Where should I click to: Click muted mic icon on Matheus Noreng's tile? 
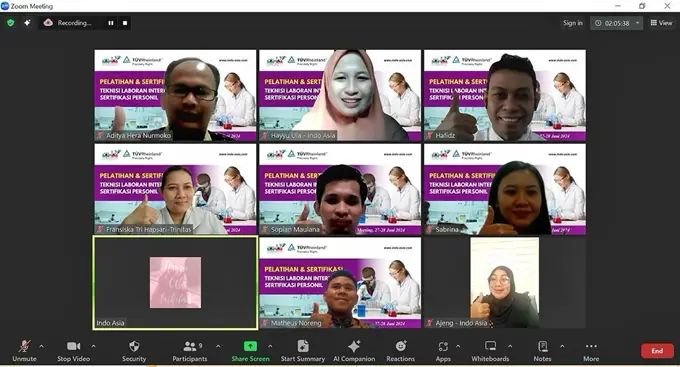coord(265,323)
